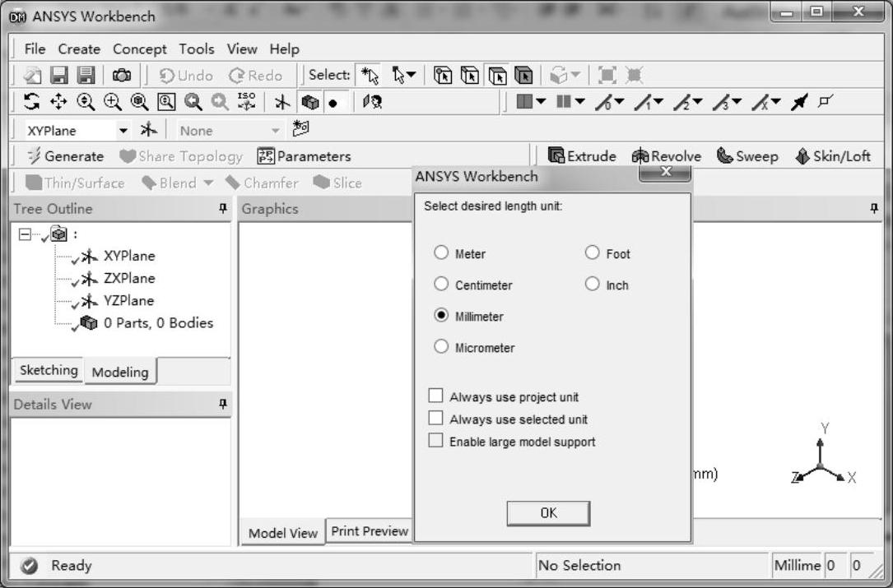Enable Always use project unit checkbox
The width and height of the screenshot is (893, 588).
coord(436,396)
